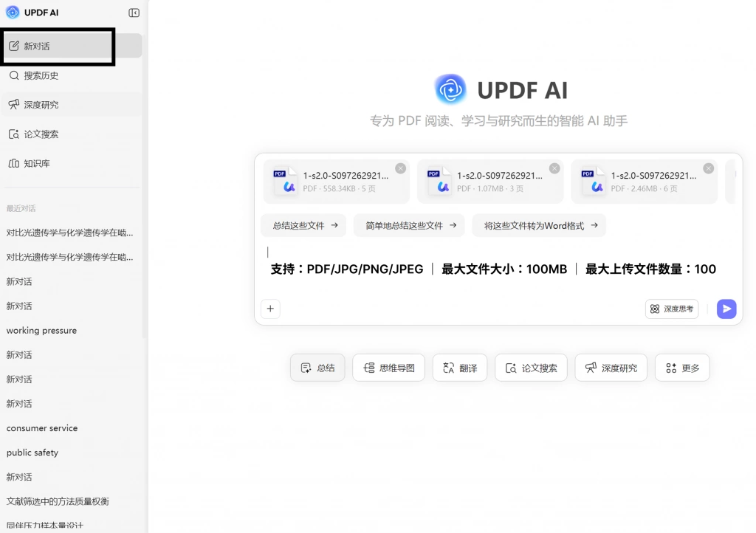This screenshot has width=756, height=533.
Task: Click the 翻译 button
Action: point(460,368)
